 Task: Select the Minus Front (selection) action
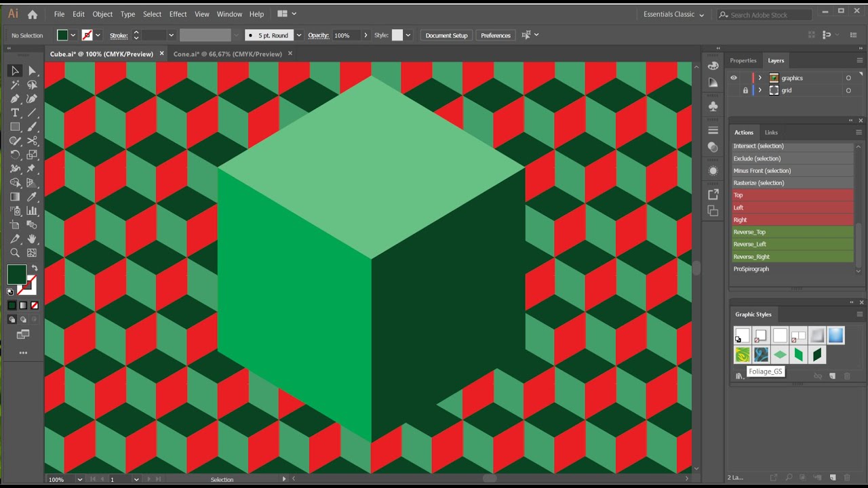coord(792,171)
